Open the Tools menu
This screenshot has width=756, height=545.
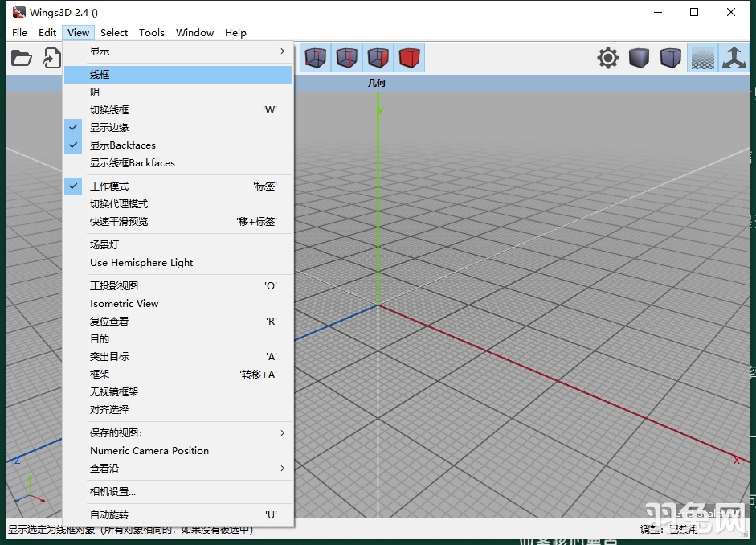[152, 32]
